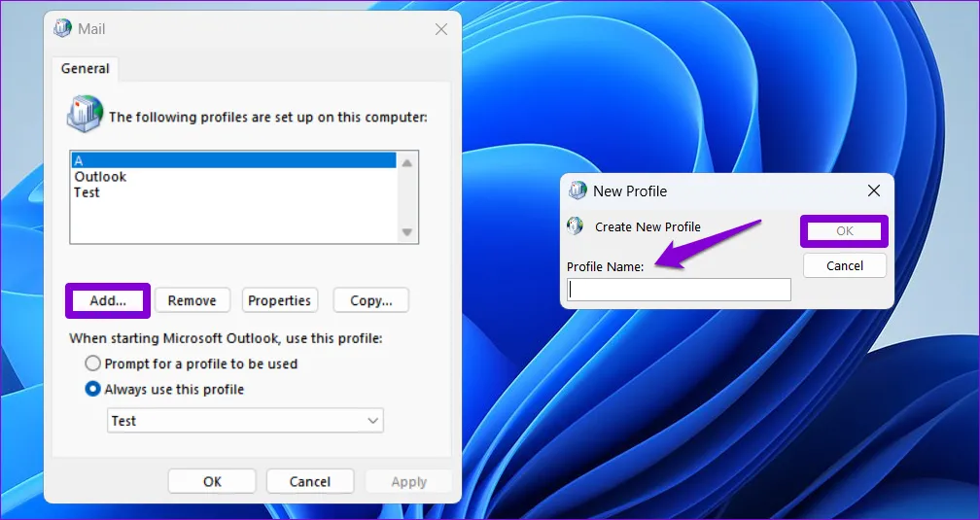
Task: Switch to the General tab
Action: pyautogui.click(x=86, y=69)
